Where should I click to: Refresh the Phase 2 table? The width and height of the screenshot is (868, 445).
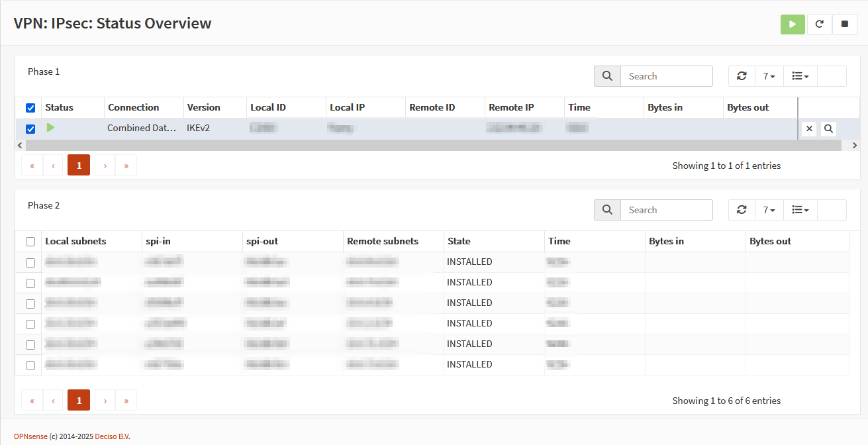742,210
